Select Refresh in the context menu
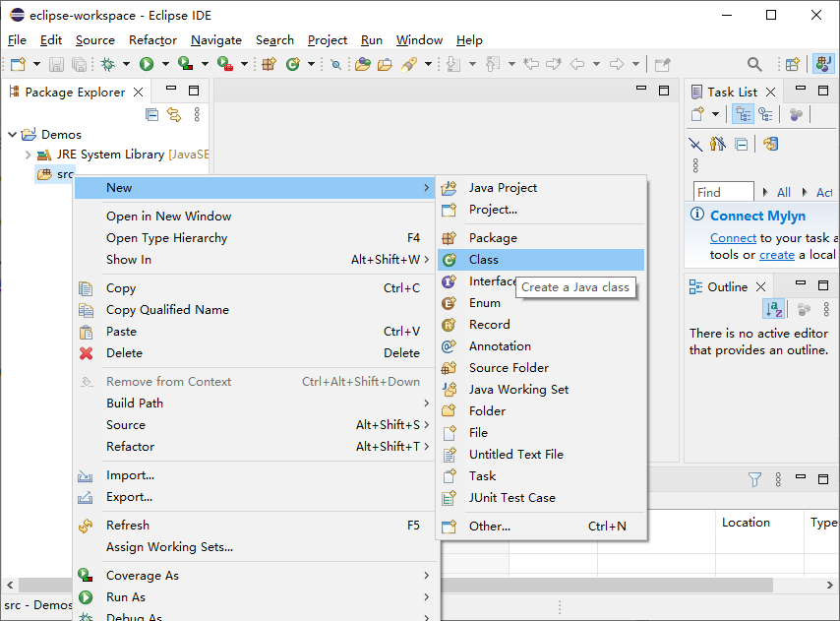This screenshot has height=621, width=840. [x=255, y=526]
